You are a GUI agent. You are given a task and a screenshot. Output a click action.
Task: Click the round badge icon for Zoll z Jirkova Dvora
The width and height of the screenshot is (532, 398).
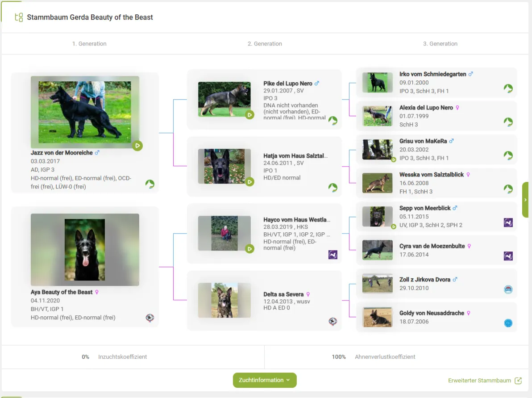coord(508,289)
